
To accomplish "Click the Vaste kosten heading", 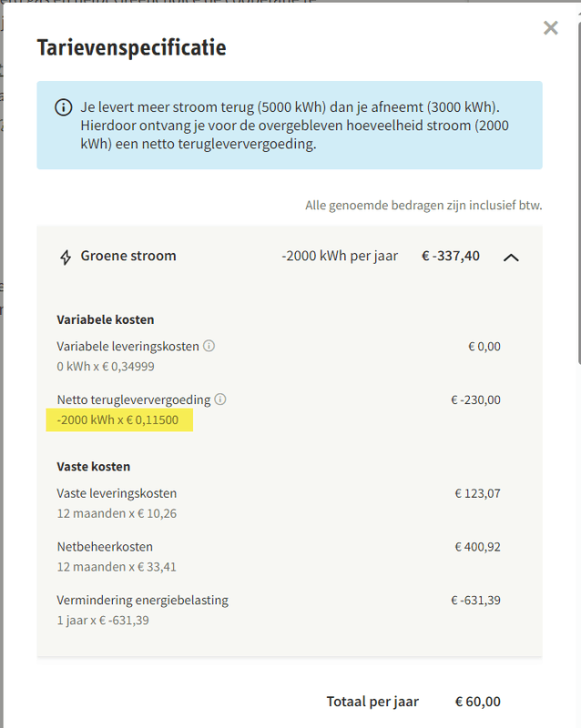I will pos(93,466).
